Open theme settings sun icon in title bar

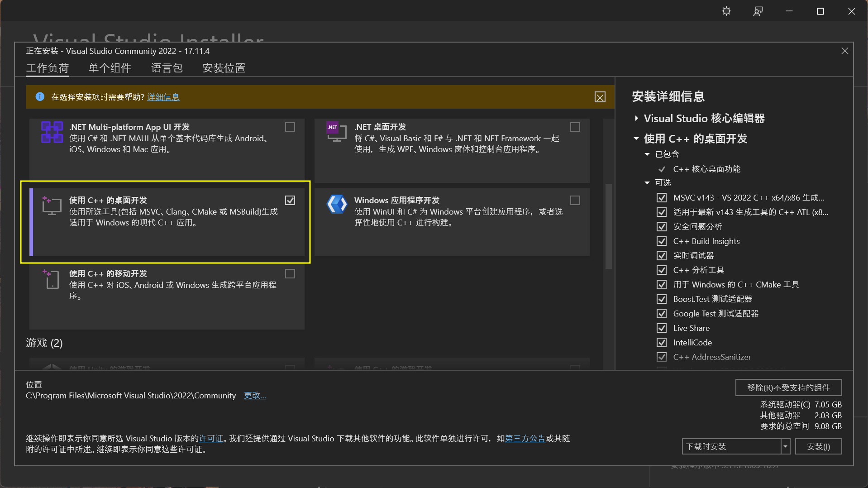(x=726, y=11)
